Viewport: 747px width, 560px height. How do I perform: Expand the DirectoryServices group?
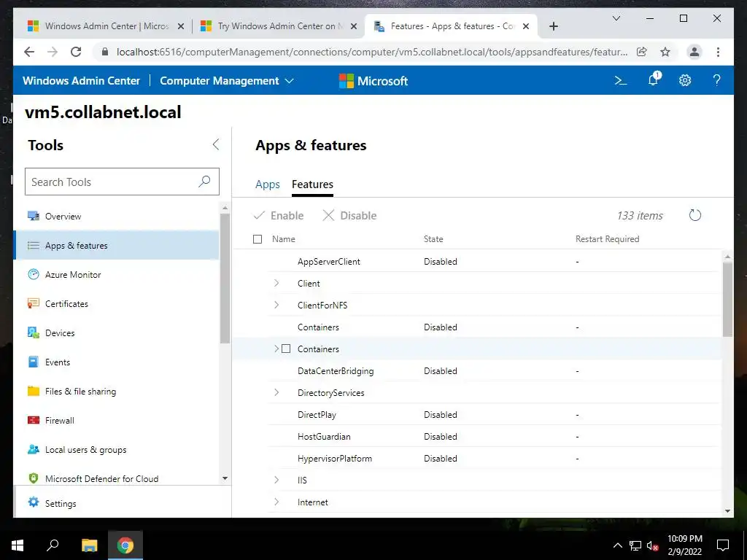[276, 392]
